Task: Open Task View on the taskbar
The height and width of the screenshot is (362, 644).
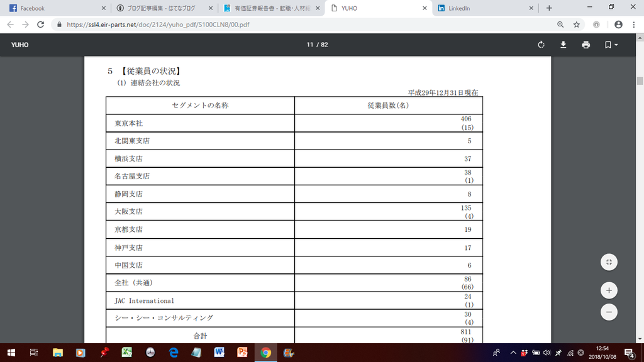Action: point(34,353)
